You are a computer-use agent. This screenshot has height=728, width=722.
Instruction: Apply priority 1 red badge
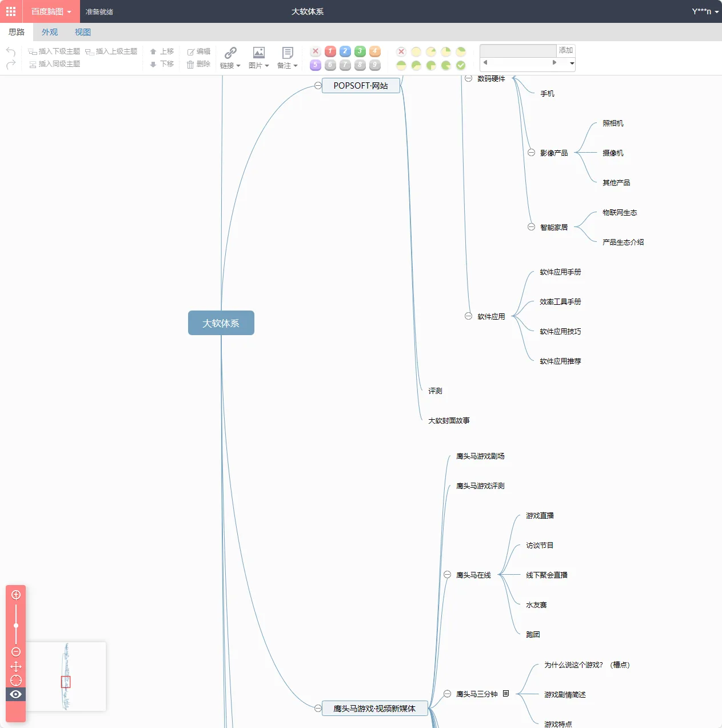330,51
